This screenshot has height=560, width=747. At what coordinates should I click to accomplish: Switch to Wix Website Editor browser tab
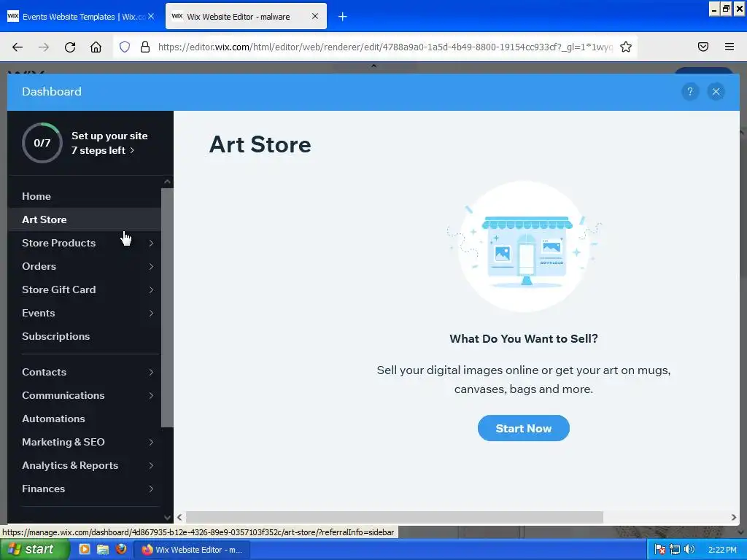(246, 17)
